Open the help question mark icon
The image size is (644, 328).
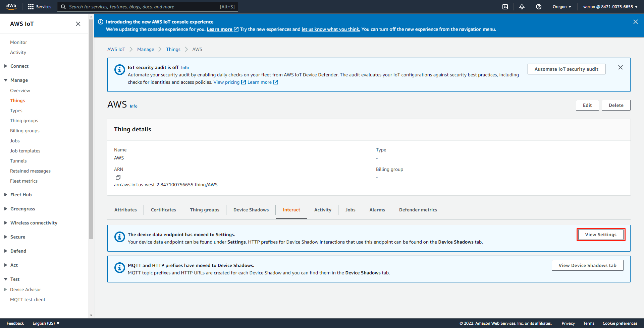[539, 7]
